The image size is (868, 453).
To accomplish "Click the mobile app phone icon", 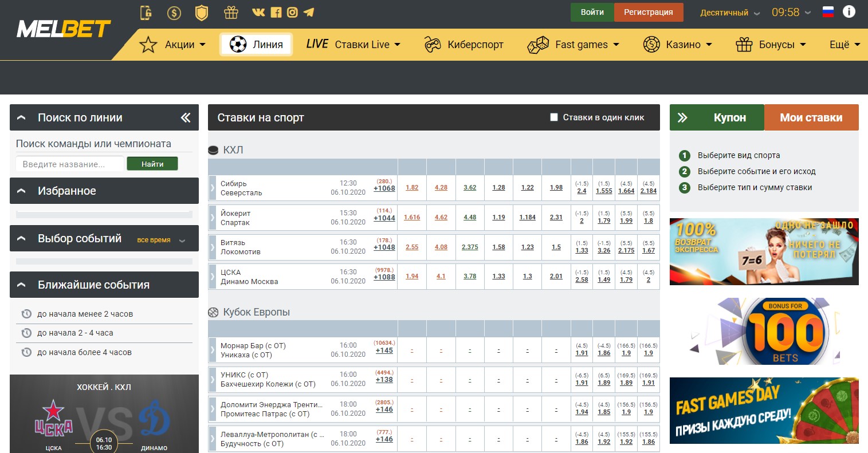I will tap(146, 13).
